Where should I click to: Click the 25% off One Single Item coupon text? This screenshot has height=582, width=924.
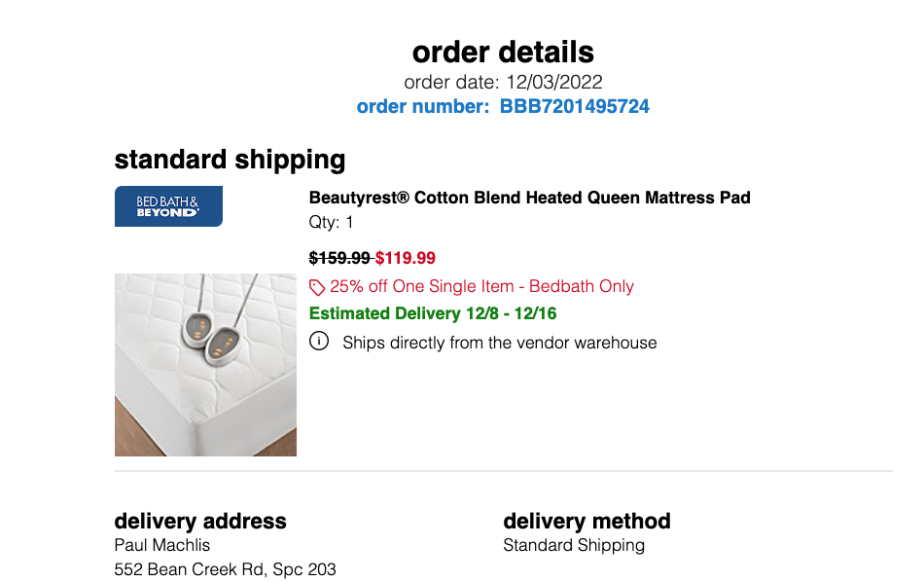(482, 286)
